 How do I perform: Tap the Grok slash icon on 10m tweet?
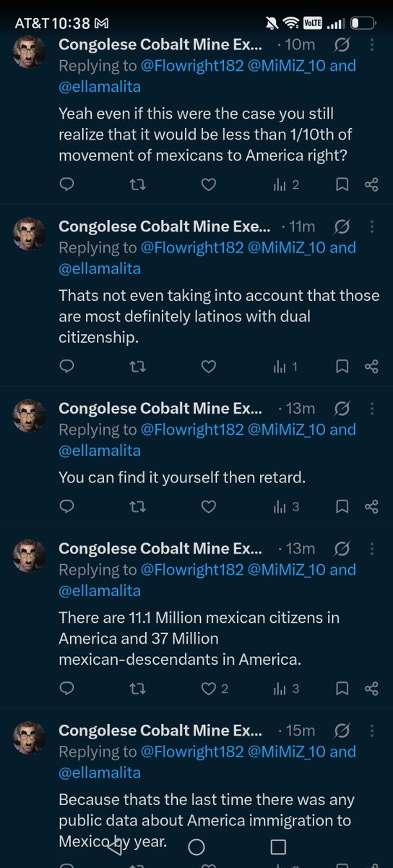click(x=342, y=45)
